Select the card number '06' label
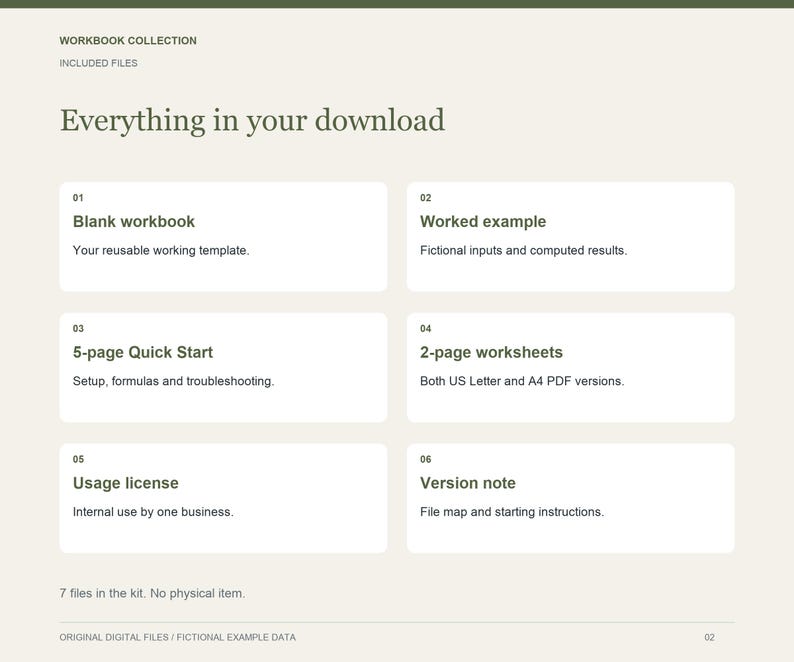The height and width of the screenshot is (662, 794). [425, 459]
